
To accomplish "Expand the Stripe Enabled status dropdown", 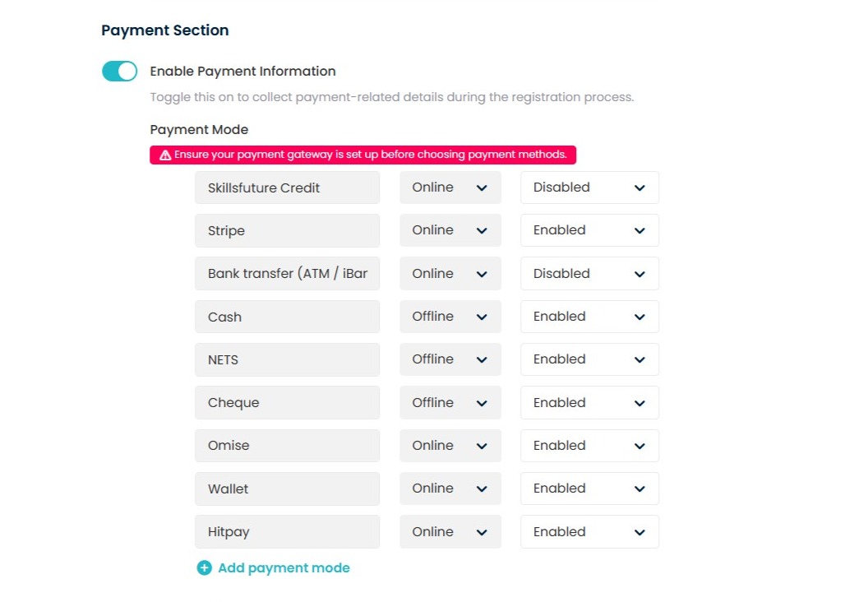I will click(589, 230).
